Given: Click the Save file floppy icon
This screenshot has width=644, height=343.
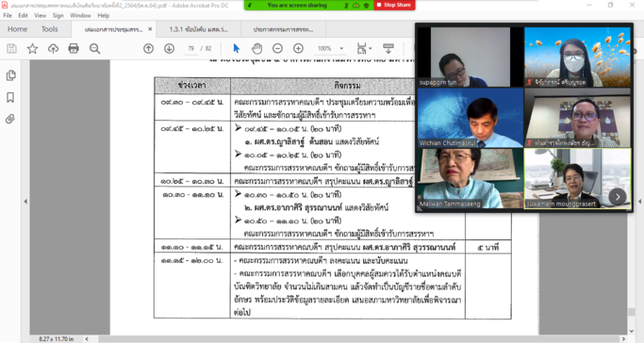Looking at the screenshot, I should tap(12, 49).
